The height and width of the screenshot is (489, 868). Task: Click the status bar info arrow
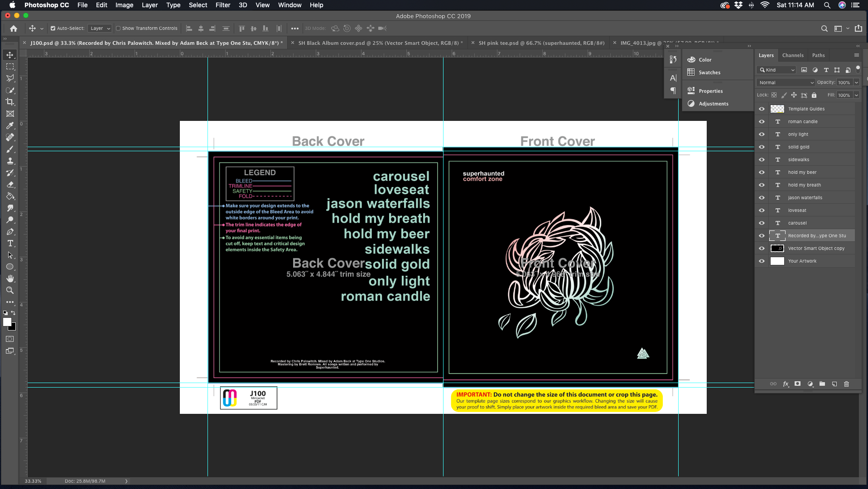(126, 481)
